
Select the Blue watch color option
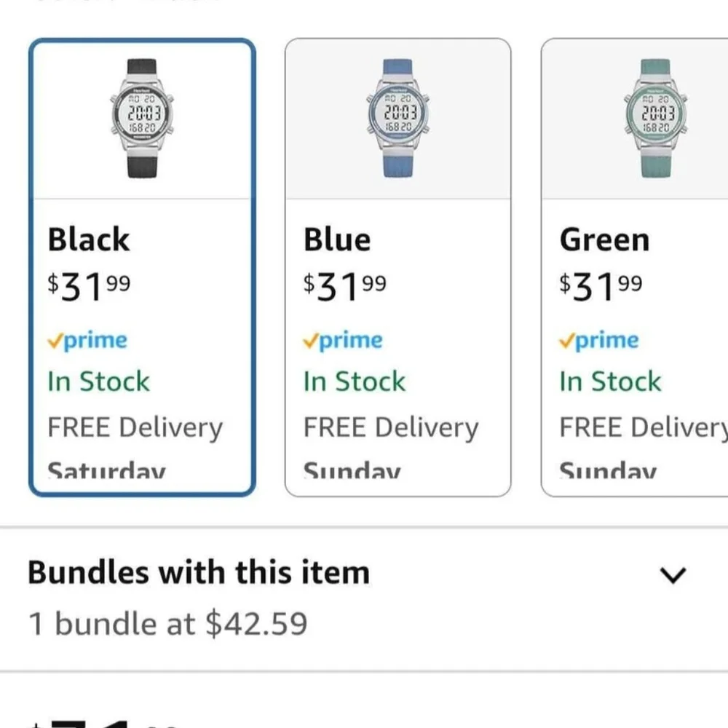pyautogui.click(x=397, y=266)
